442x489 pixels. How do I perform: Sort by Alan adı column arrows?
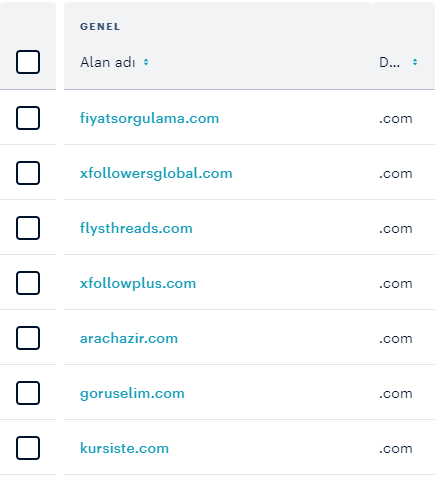click(x=146, y=62)
